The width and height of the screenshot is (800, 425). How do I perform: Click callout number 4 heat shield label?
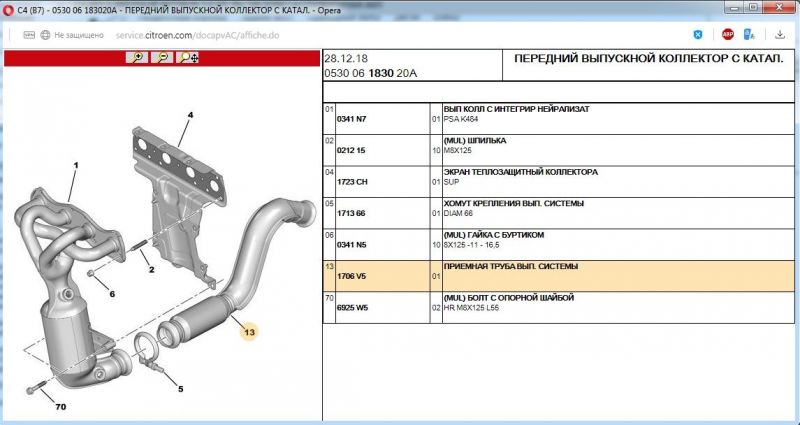(x=189, y=115)
